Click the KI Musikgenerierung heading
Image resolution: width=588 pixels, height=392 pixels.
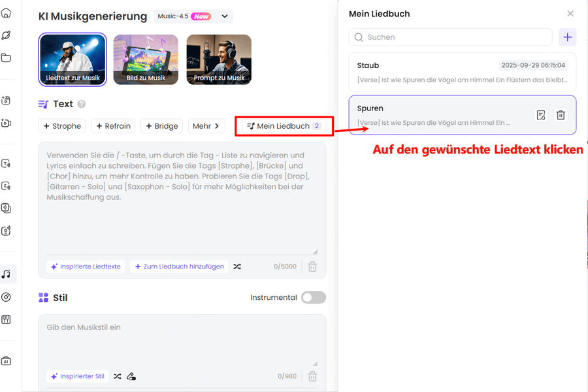(x=93, y=16)
